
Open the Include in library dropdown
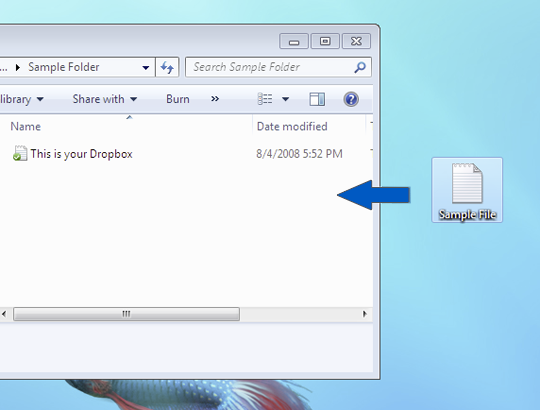tap(22, 99)
